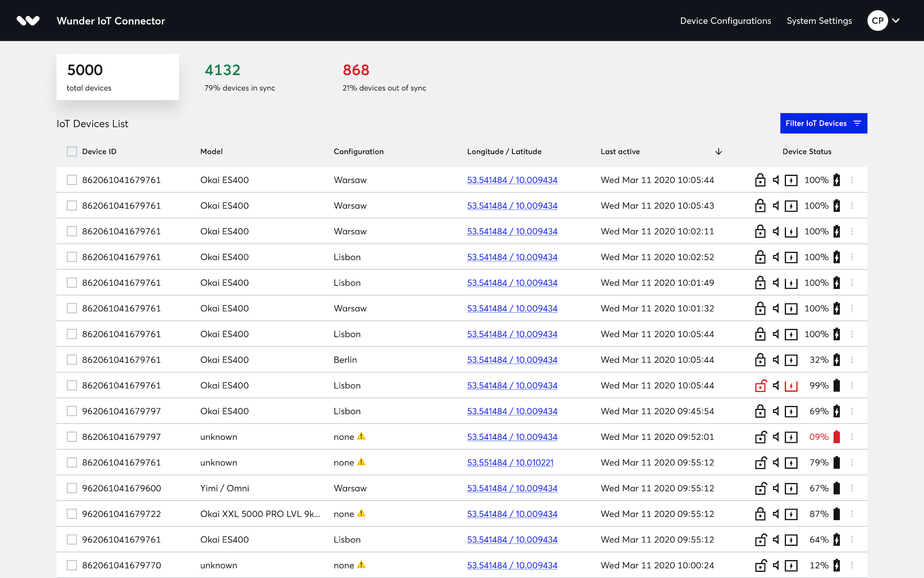Open the three-dot menu on the first device row

(x=852, y=180)
